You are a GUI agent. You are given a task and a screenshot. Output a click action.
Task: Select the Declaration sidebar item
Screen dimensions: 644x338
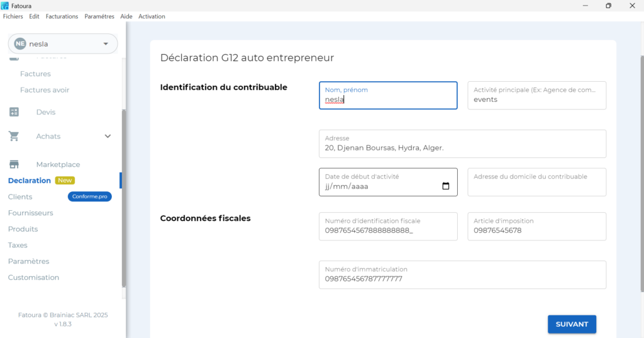click(x=30, y=181)
